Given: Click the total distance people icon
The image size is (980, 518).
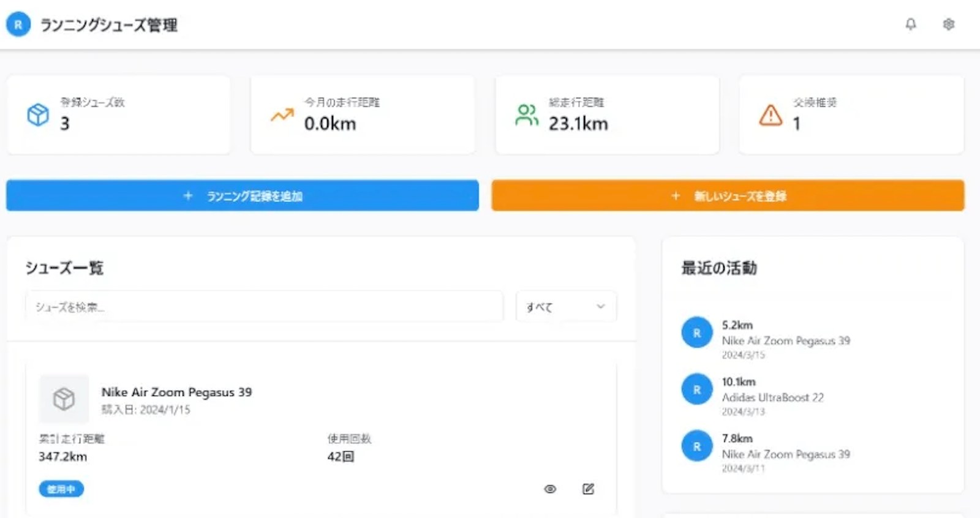Looking at the screenshot, I should click(526, 114).
